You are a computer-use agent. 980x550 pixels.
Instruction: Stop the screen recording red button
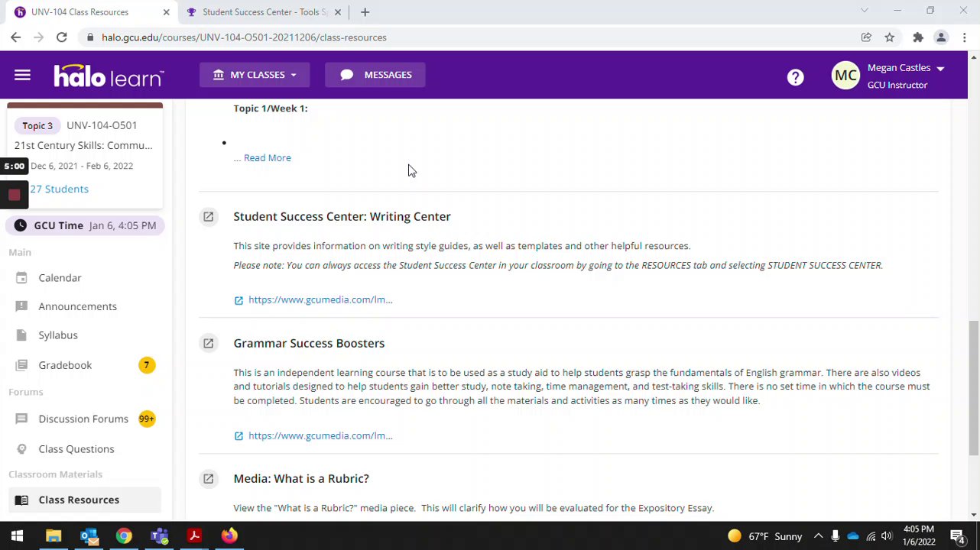click(14, 195)
